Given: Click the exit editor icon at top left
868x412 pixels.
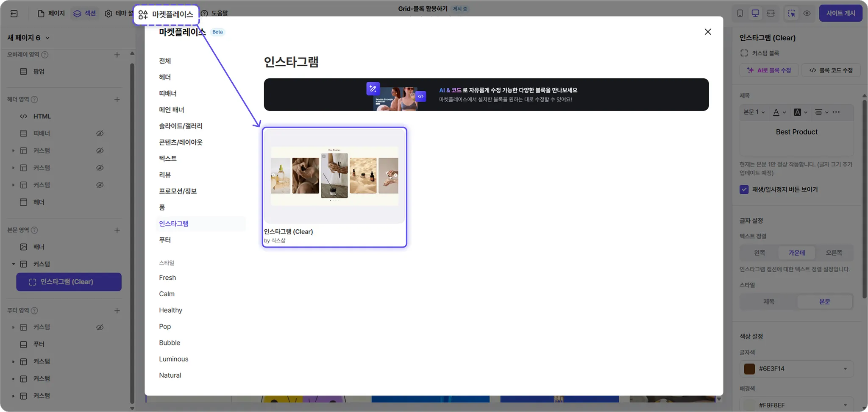Looking at the screenshot, I should point(14,14).
